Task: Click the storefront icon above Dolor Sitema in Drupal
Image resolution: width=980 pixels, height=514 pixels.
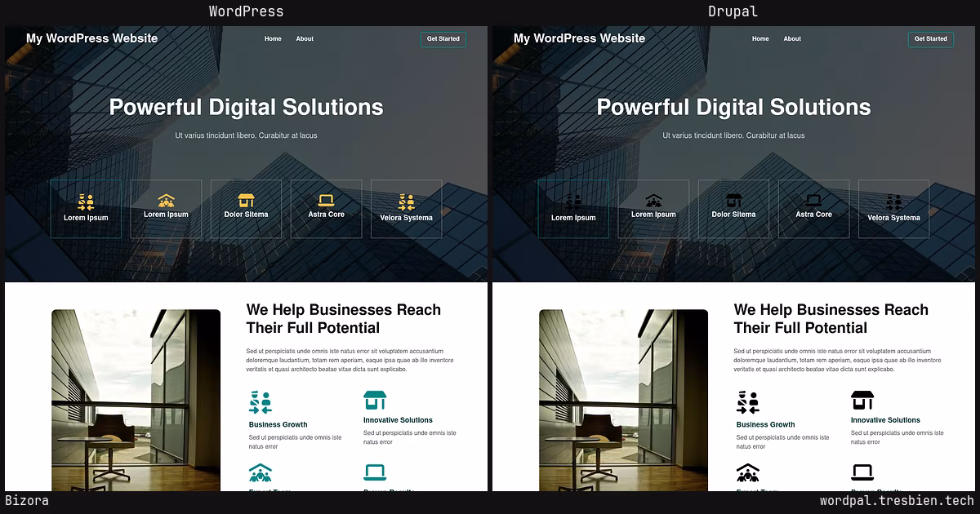Action: click(733, 200)
